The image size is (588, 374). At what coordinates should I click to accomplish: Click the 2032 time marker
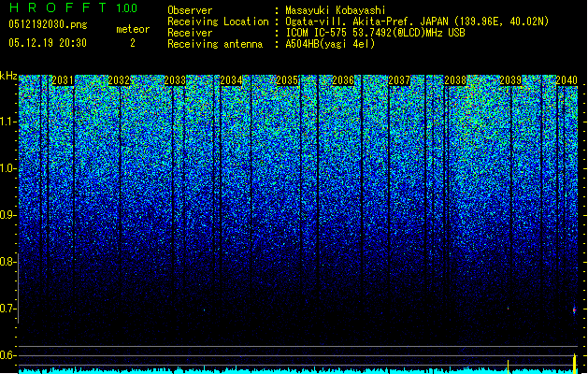(119, 80)
